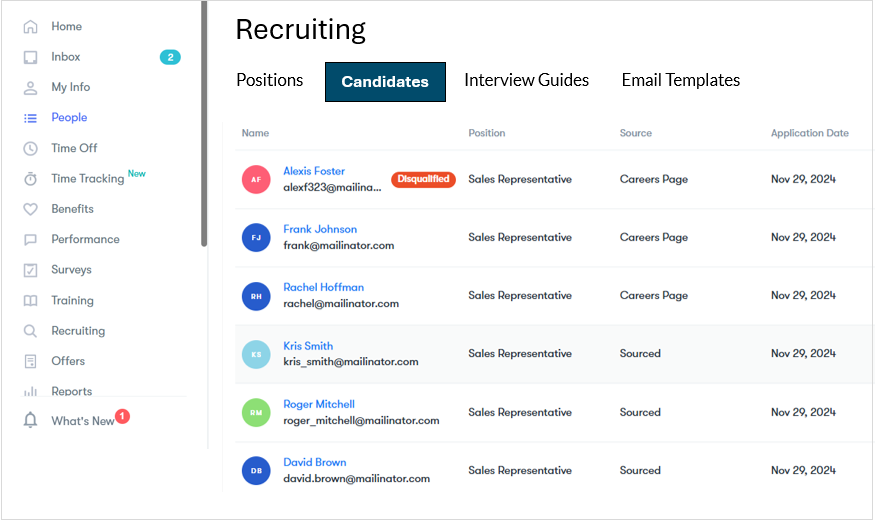The height and width of the screenshot is (522, 875).
Task: Click the Training book icon
Action: [x=31, y=301]
